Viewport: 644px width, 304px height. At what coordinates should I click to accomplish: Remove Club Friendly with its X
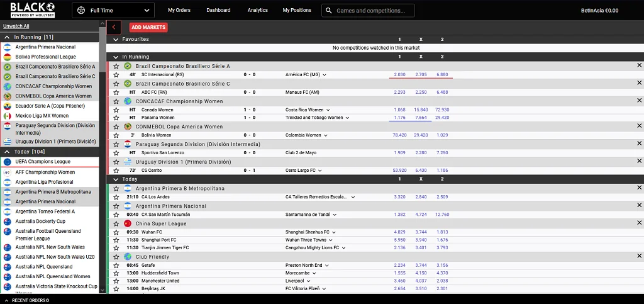coord(639,256)
